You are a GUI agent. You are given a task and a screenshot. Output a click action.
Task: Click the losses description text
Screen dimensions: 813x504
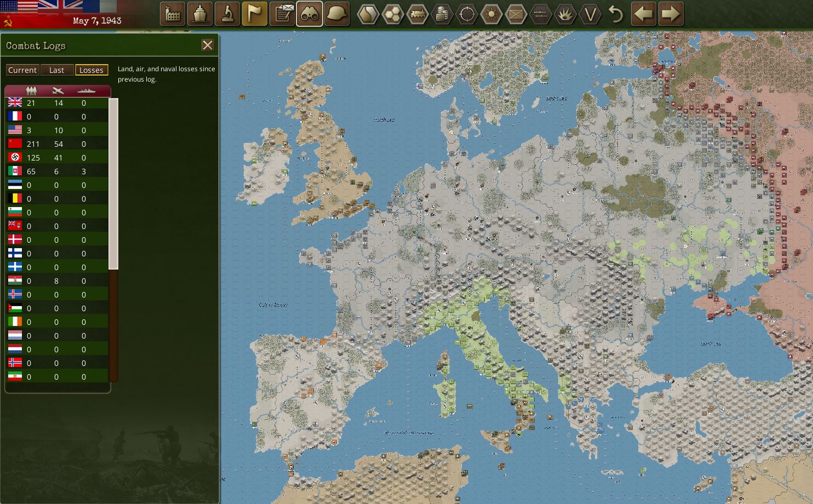pos(166,74)
